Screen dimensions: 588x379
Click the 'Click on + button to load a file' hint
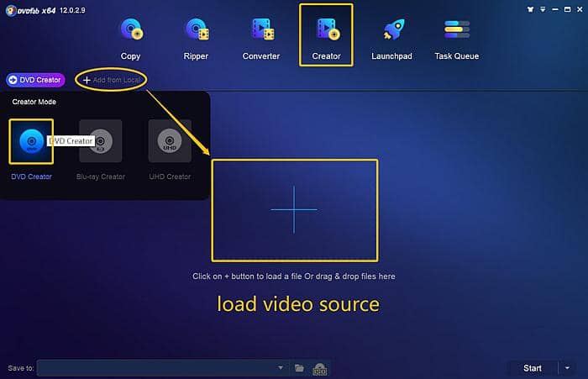tap(294, 276)
